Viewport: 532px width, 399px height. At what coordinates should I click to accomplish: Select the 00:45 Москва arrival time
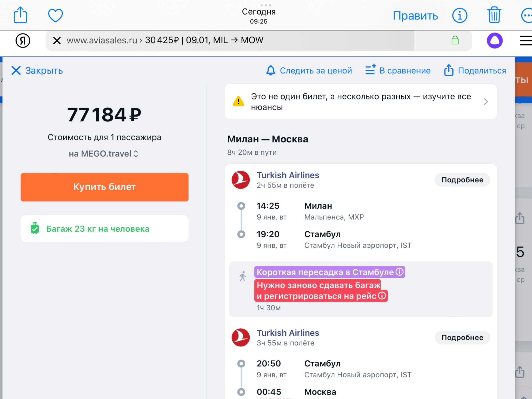tap(269, 392)
